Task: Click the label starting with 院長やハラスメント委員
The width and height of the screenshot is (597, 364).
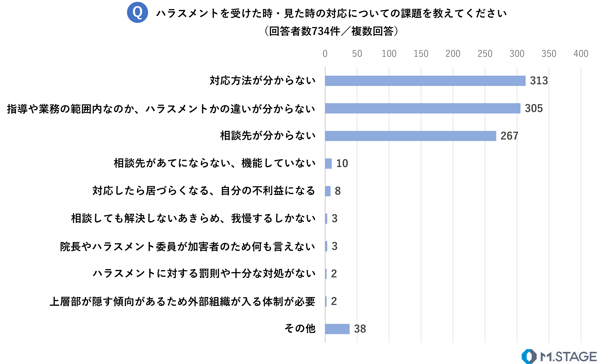Action: click(x=188, y=247)
